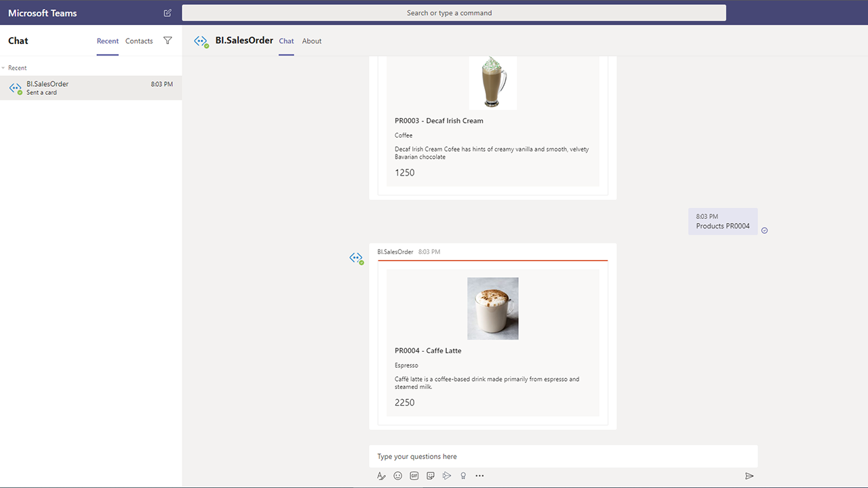Image resolution: width=868 pixels, height=488 pixels.
Task: Click the price 1250
Action: 405,173
